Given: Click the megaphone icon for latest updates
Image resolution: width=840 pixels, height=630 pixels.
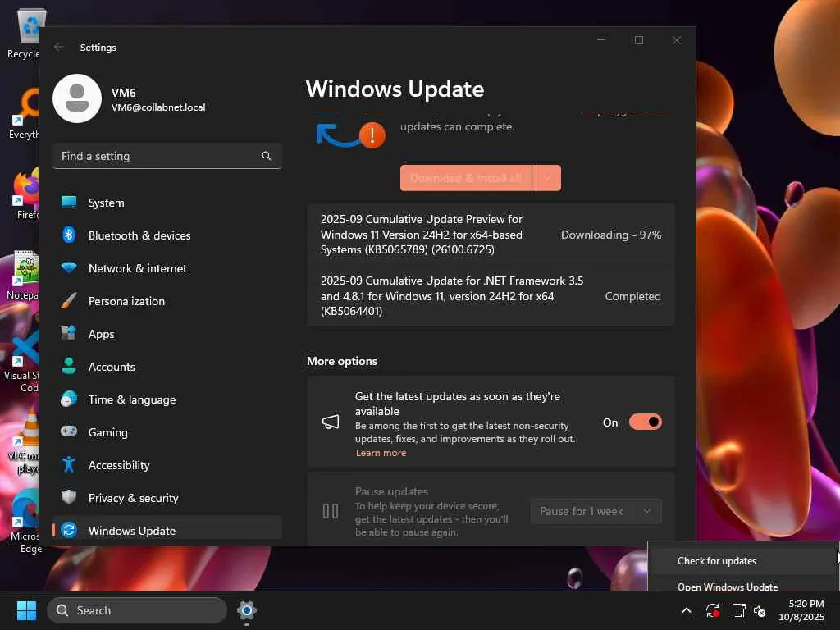Looking at the screenshot, I should [331, 422].
